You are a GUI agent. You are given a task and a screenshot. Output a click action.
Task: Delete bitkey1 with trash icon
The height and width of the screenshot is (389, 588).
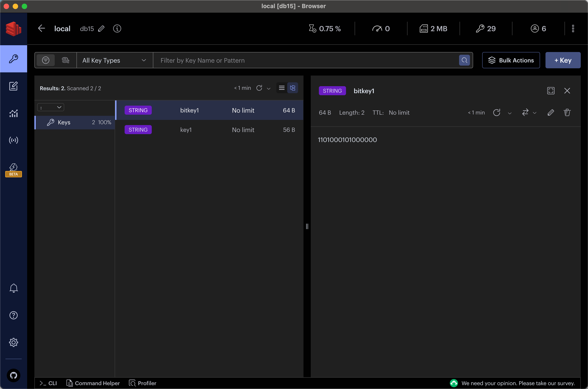(567, 113)
